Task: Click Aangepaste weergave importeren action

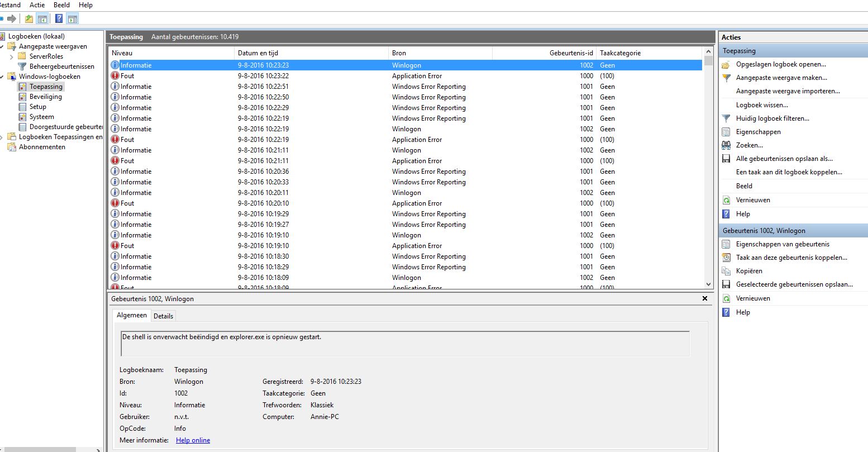Action: pos(788,91)
